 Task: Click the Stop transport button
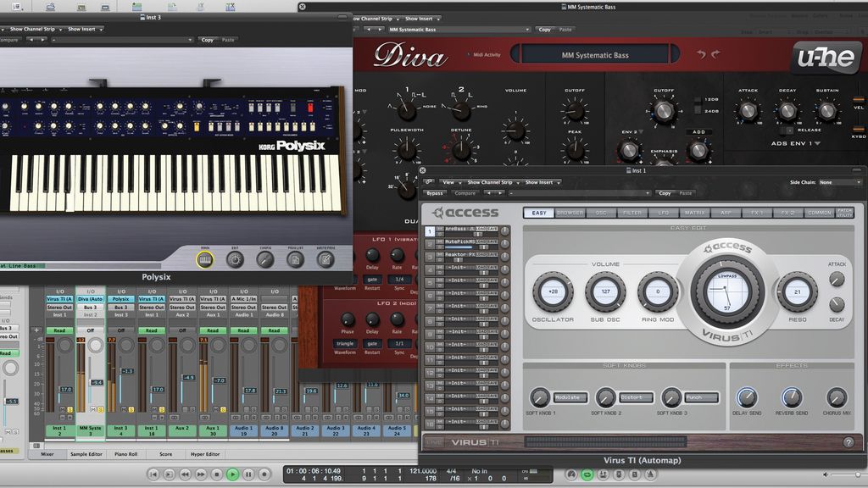tap(217, 474)
